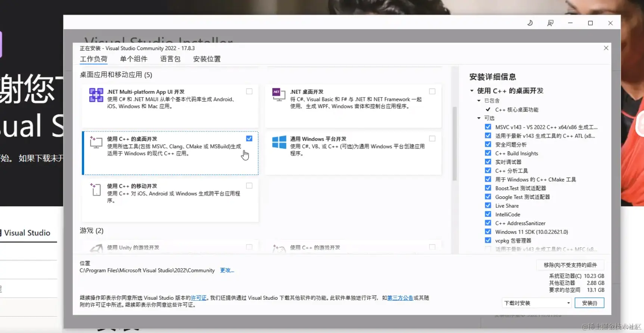Uncheck Google Test 测试适配器 component
Image resolution: width=644 pixels, height=333 pixels.
(488, 197)
